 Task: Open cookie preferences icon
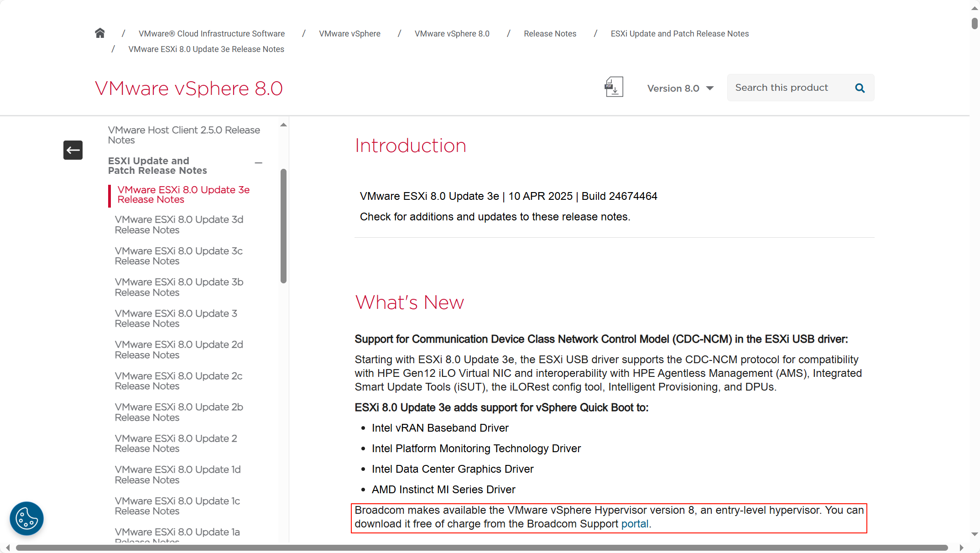click(26, 519)
